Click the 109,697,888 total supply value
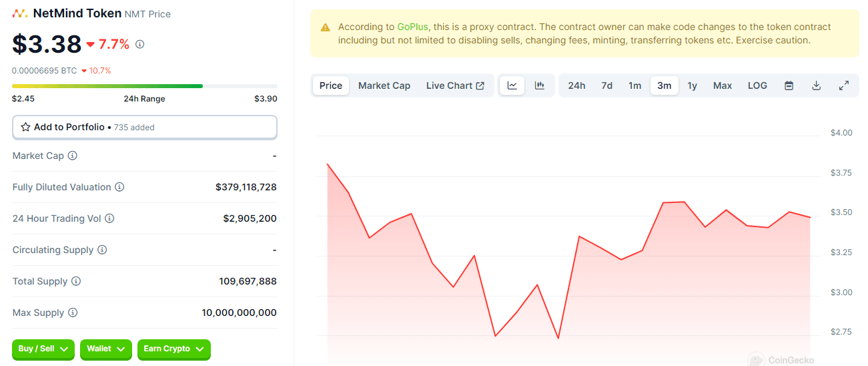The height and width of the screenshot is (366, 868). coord(248,281)
